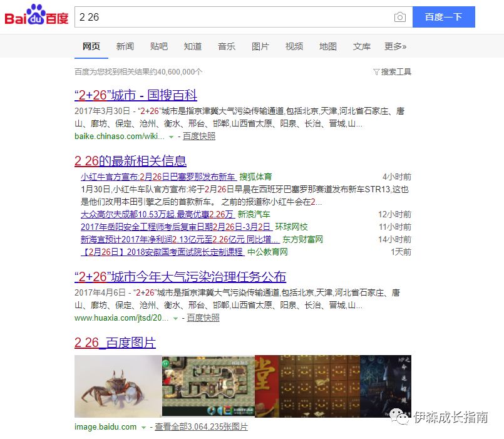This screenshot has width=504, height=439.
Task: Expand dropdown arrow next to www.huaxia.com
Action: pyautogui.click(x=175, y=319)
